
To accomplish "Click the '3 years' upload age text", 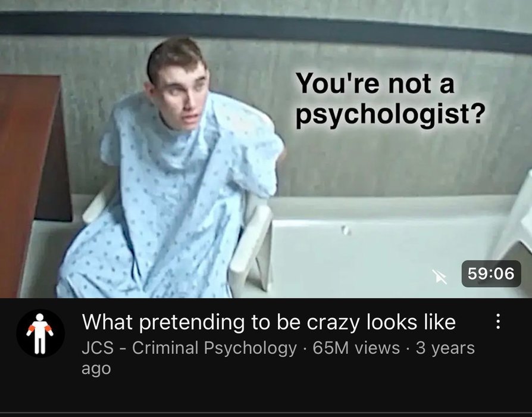I will coord(445,348).
